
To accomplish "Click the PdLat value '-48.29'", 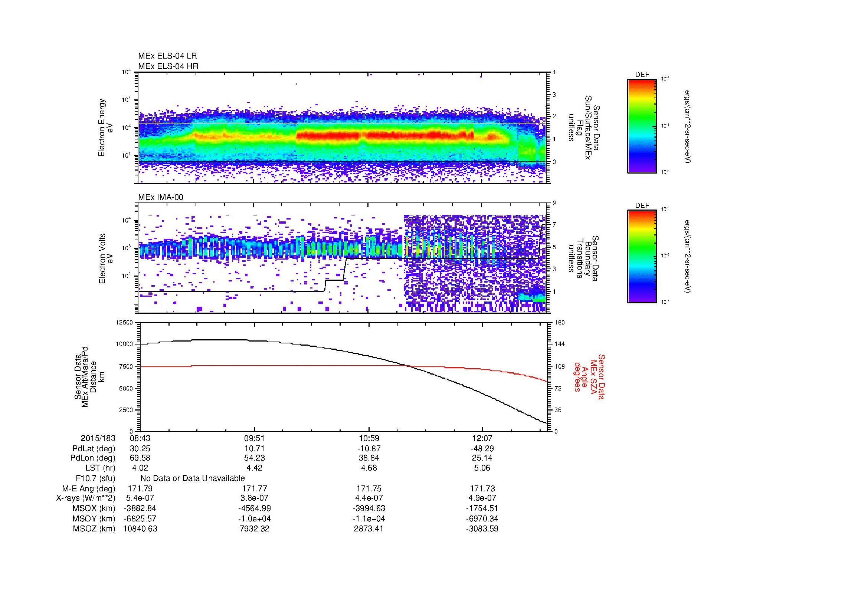I will click(482, 449).
